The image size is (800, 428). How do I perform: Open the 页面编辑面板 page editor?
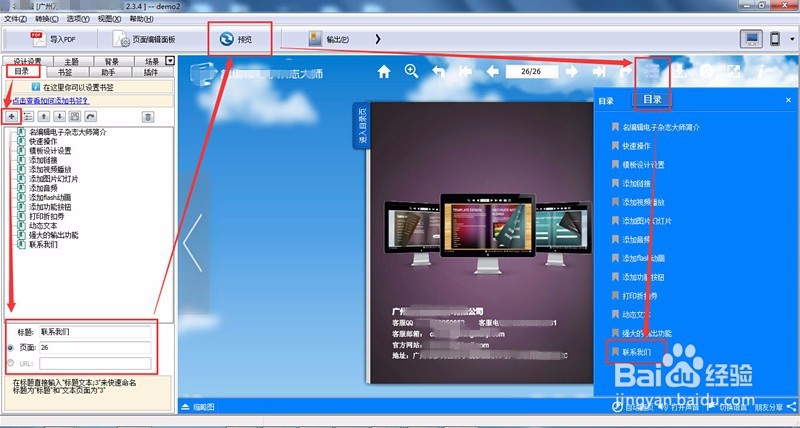coord(144,39)
